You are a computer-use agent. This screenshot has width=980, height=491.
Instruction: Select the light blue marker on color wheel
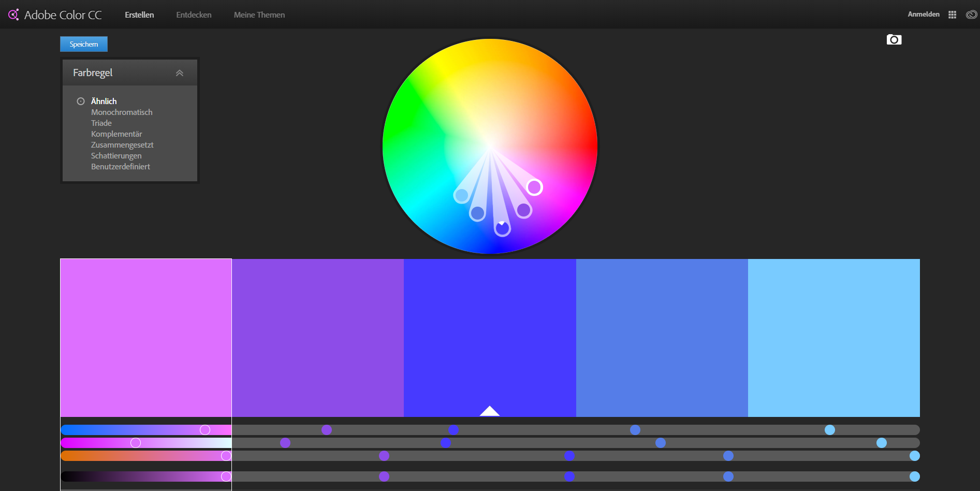click(461, 195)
